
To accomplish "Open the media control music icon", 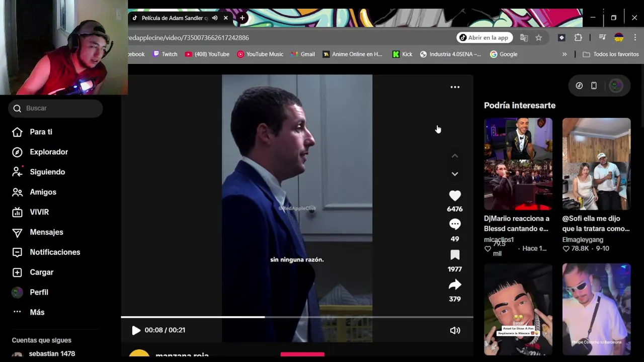I will pos(602,38).
